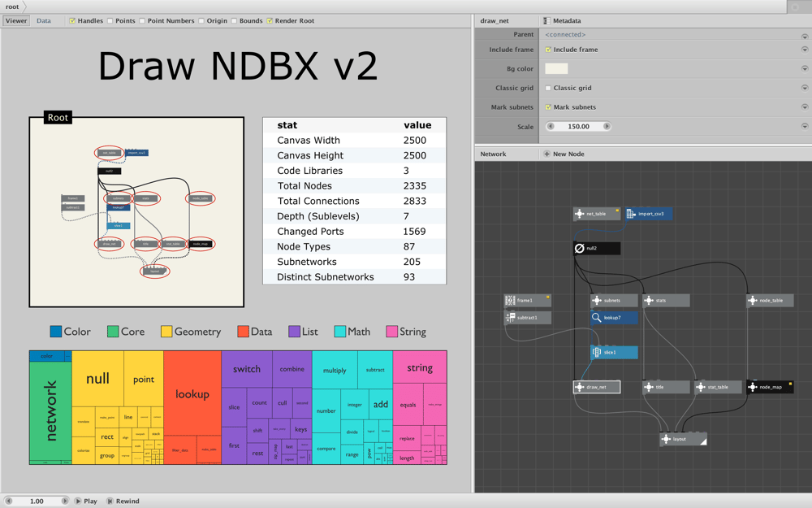Select the title node
This screenshot has width=812, height=508.
coord(666,387)
